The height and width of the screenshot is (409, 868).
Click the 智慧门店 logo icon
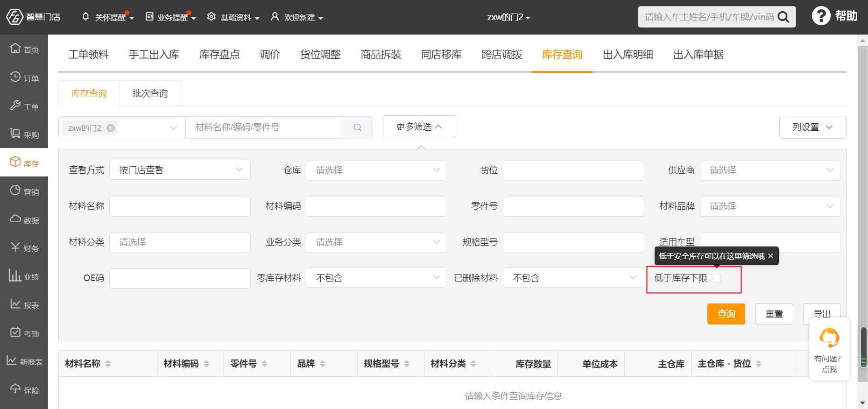tap(14, 17)
